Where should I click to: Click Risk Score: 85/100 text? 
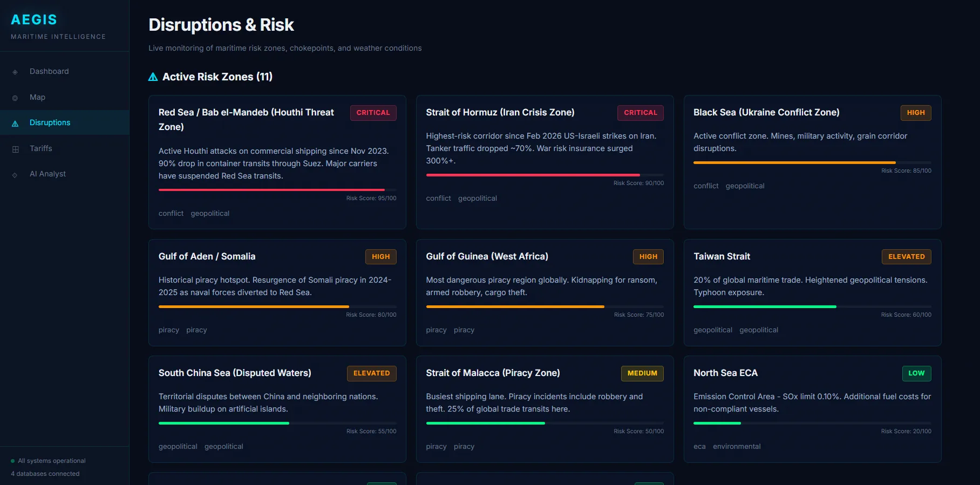coord(906,171)
